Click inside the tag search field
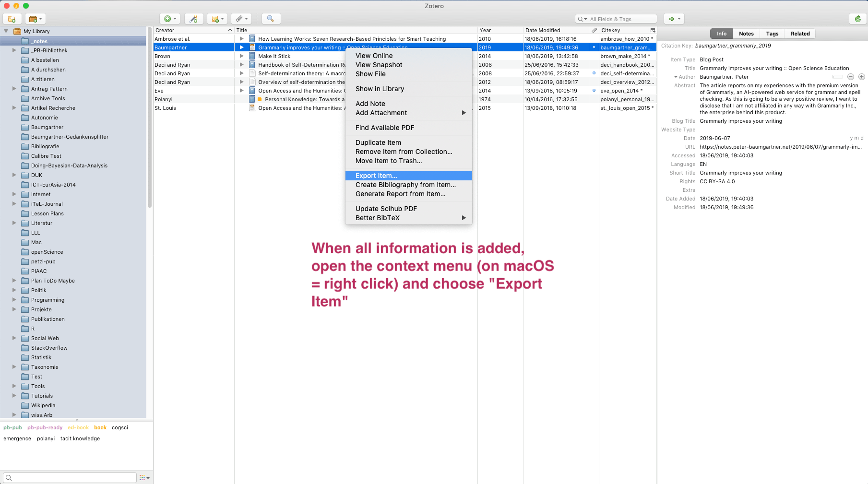 70,477
